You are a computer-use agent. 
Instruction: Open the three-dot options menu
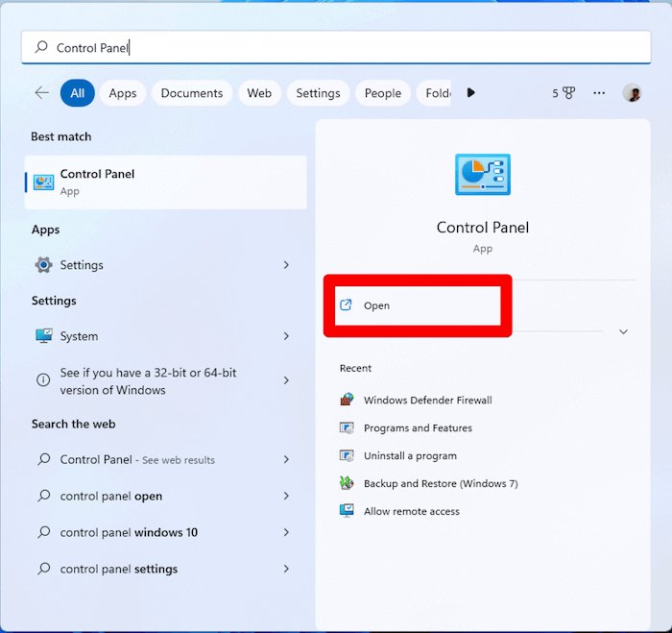point(599,92)
